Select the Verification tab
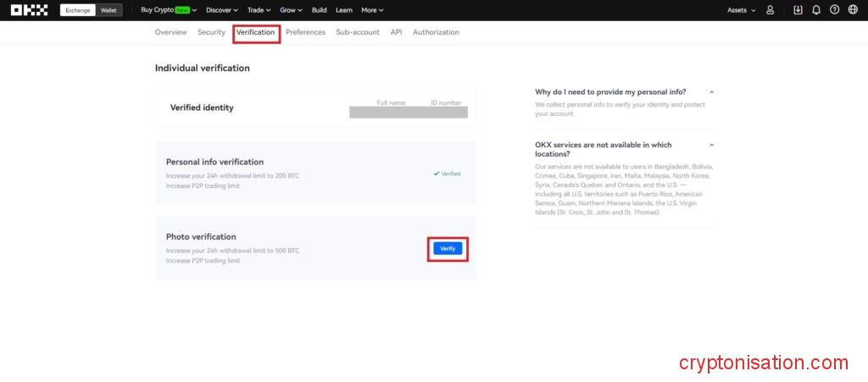 (x=255, y=32)
